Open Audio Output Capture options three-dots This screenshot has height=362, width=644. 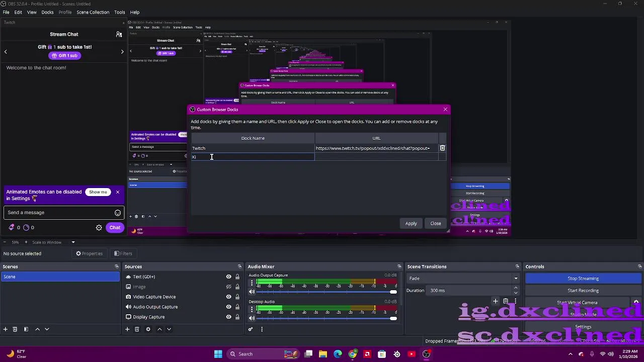(x=252, y=283)
